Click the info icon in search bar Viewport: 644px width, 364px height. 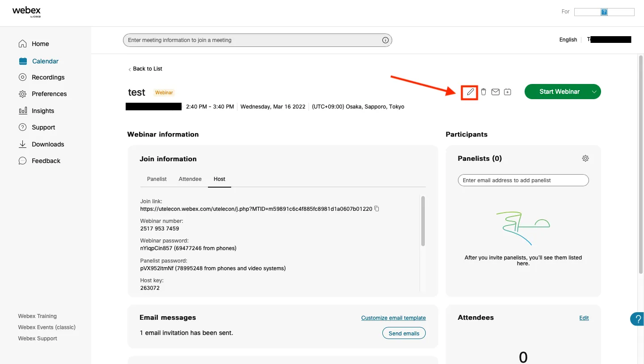click(385, 40)
